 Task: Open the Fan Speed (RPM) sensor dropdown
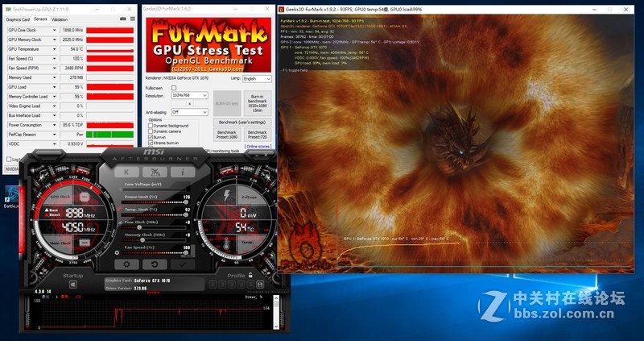point(54,69)
